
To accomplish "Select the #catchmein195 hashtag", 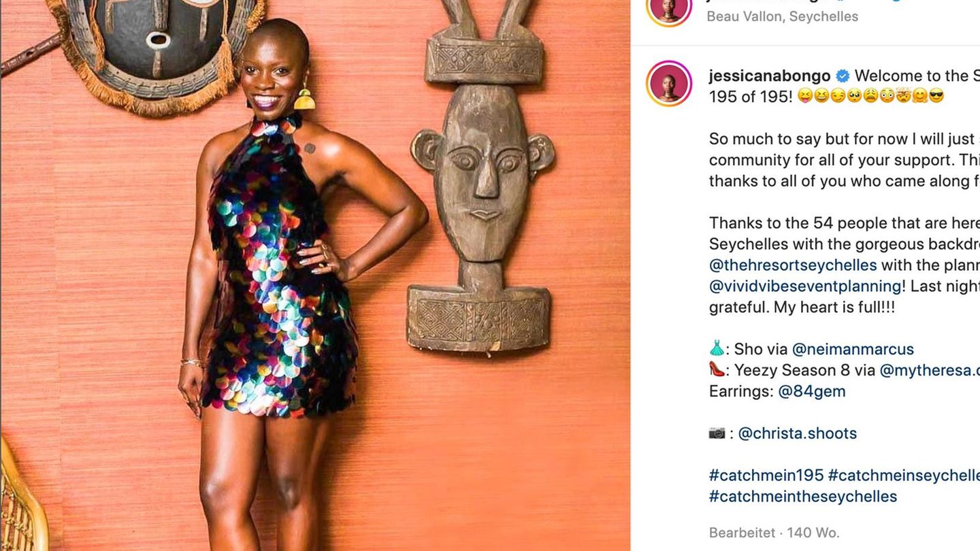I will (x=766, y=475).
